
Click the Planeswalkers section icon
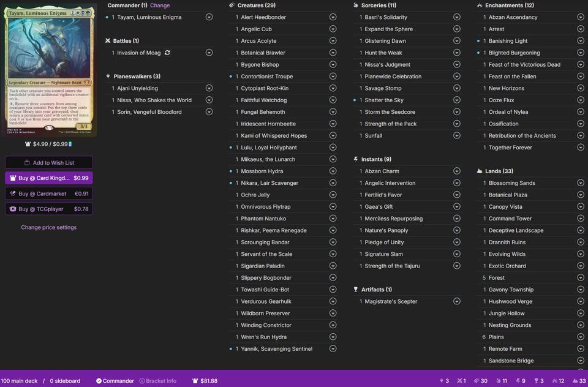(108, 76)
